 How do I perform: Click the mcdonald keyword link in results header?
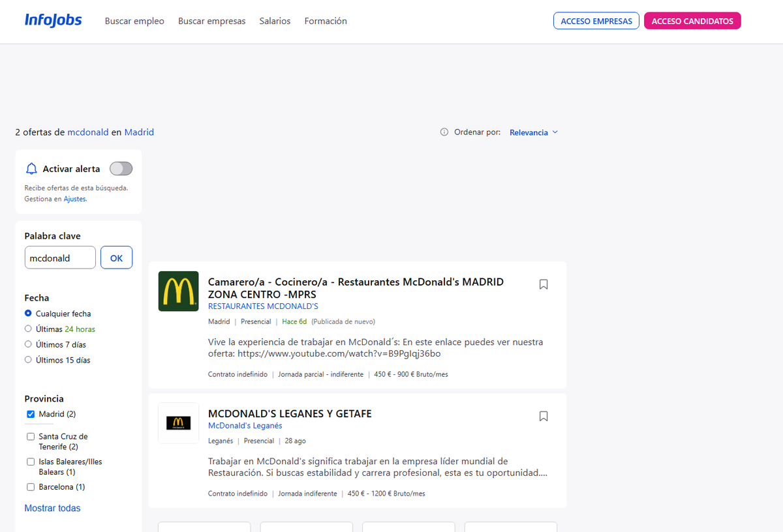pyautogui.click(x=88, y=132)
